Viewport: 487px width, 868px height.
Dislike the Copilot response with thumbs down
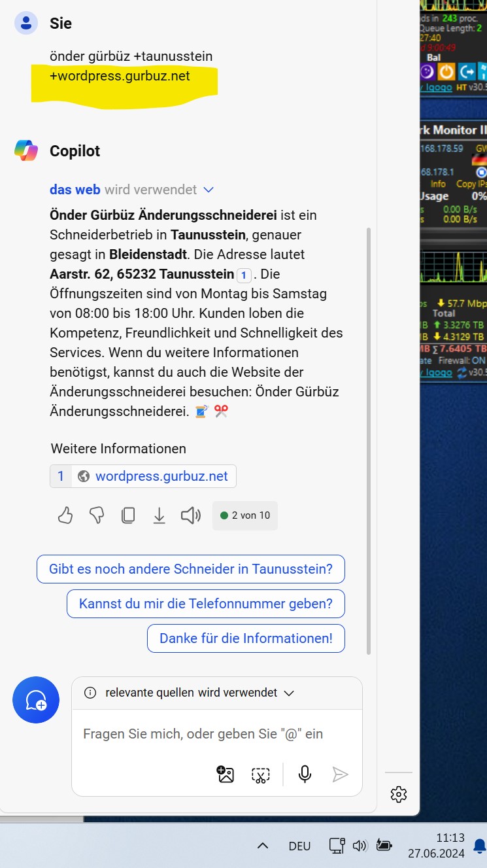click(x=97, y=515)
